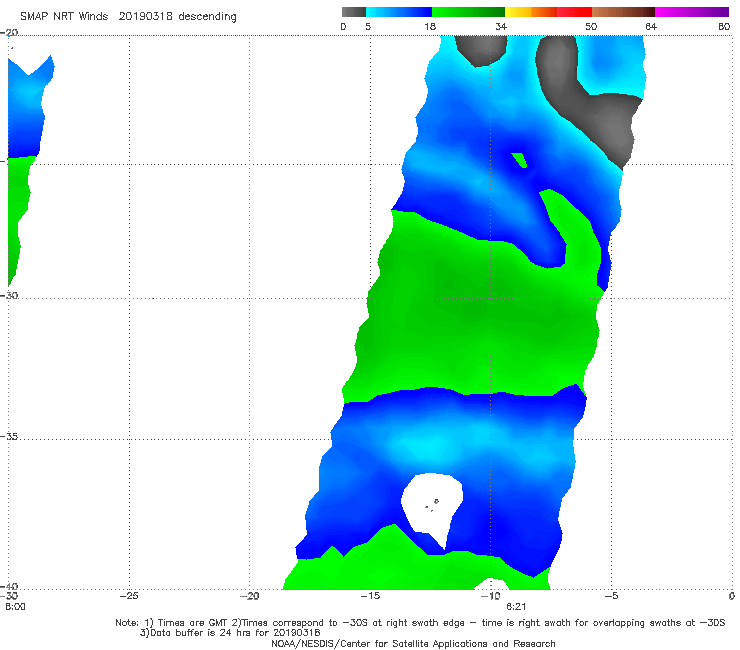This screenshot has width=740, height=650.
Task: Click the color bar label '34'
Action: click(x=501, y=27)
